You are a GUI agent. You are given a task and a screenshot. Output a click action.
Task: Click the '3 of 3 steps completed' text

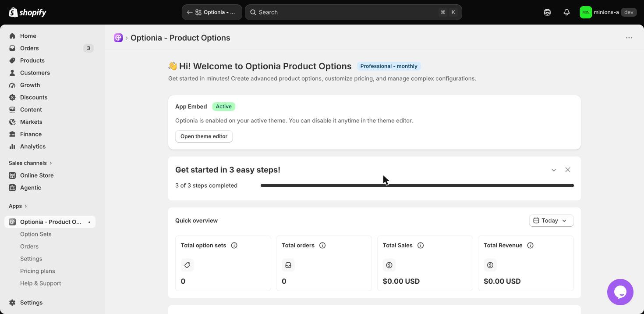click(x=206, y=186)
